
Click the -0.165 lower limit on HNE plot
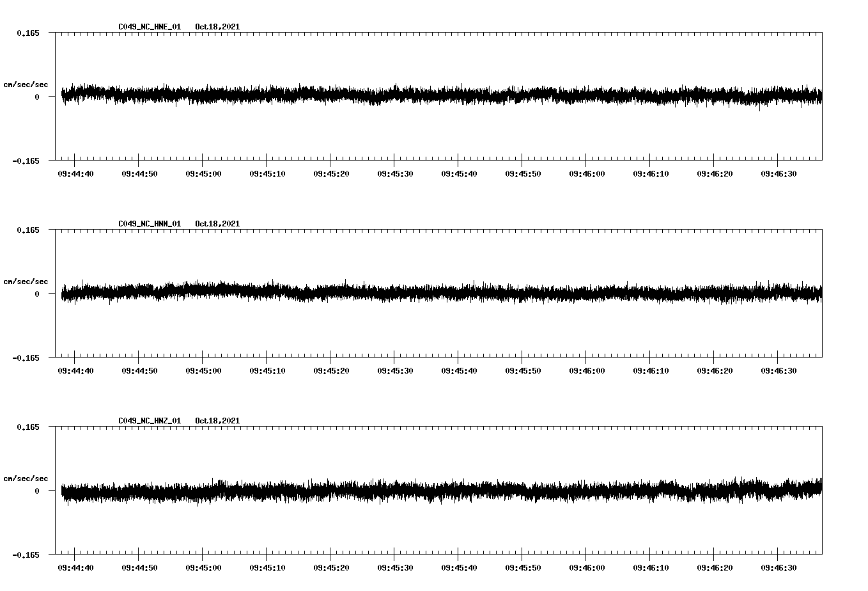[x=26, y=161]
